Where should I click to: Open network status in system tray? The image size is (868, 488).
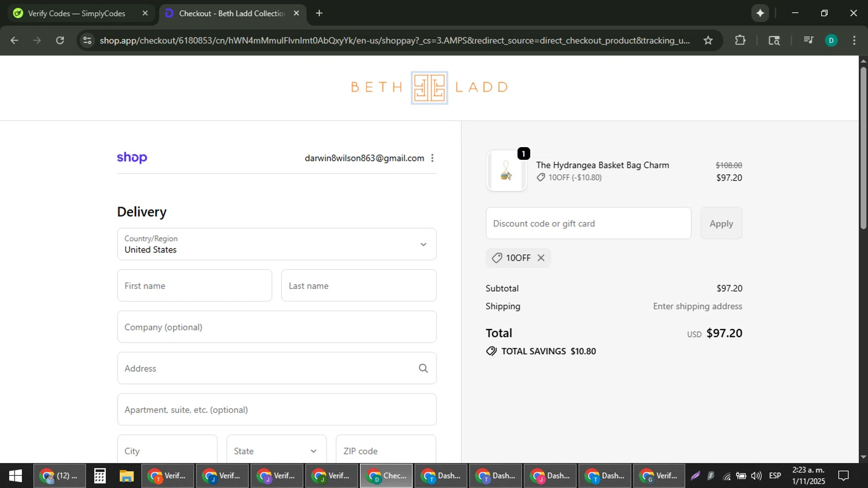pos(727,476)
